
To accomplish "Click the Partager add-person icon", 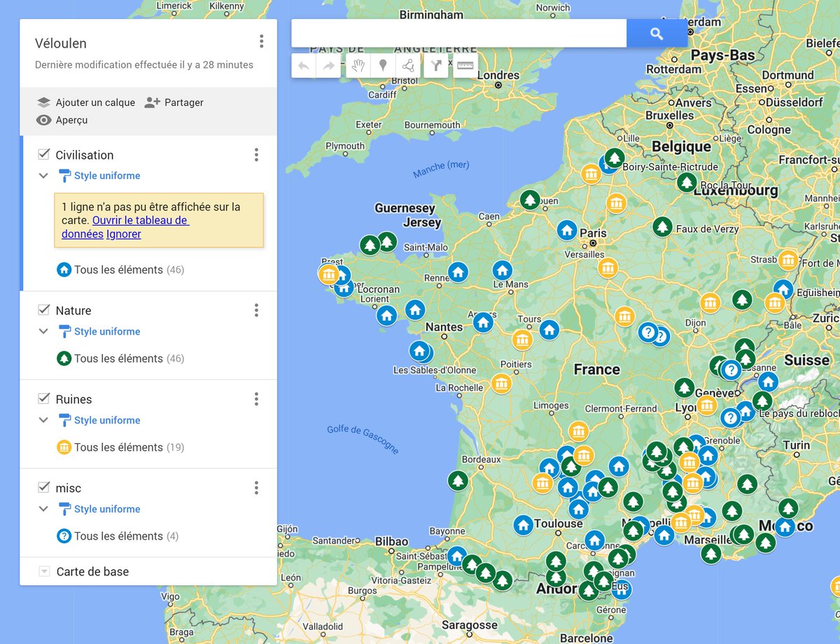I will tap(152, 102).
